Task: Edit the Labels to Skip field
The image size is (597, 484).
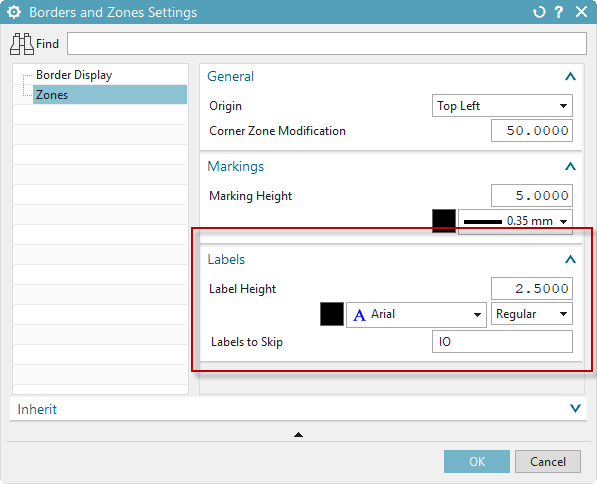Action: click(502, 342)
